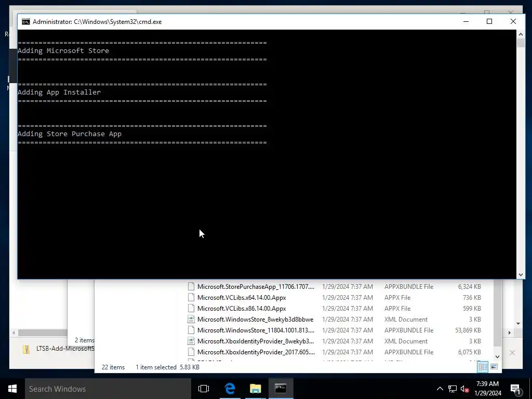Click the muted volume tray icon
This screenshot has width=532, height=399.
pos(465,389)
